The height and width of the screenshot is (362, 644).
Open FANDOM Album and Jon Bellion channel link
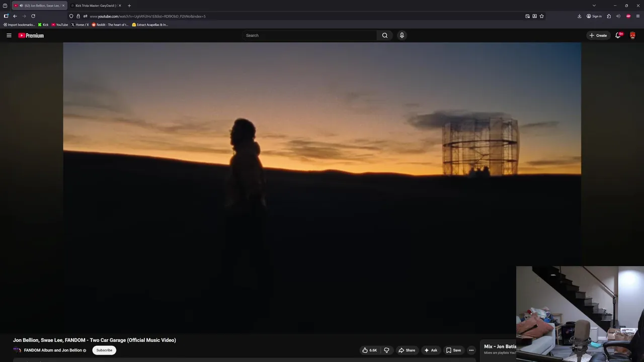(x=53, y=350)
